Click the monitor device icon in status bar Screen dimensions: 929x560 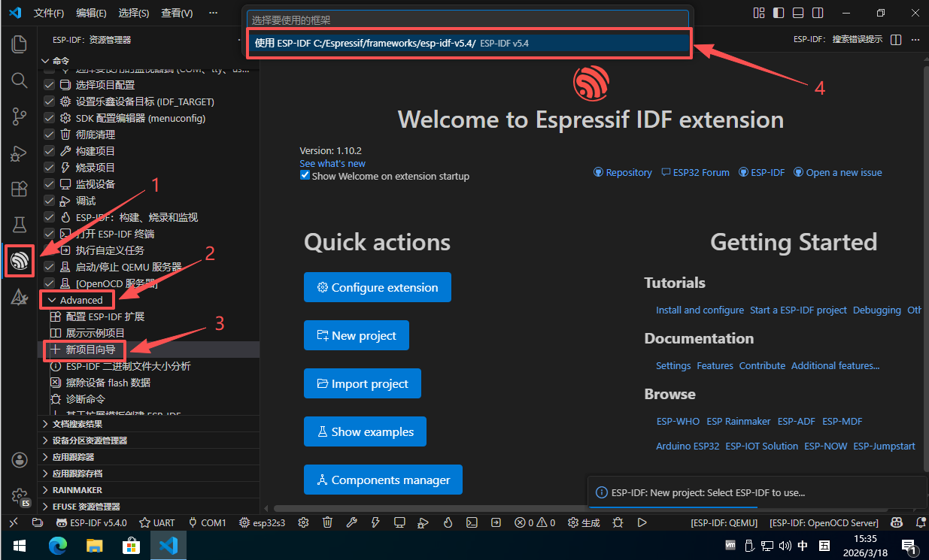tap(399, 522)
